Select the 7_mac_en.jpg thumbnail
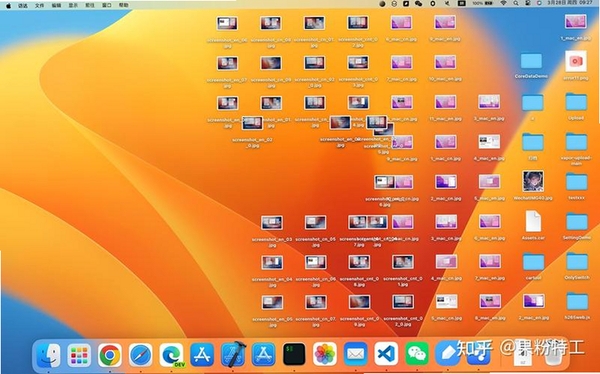Viewport: 600px width, 374px height. (490, 261)
